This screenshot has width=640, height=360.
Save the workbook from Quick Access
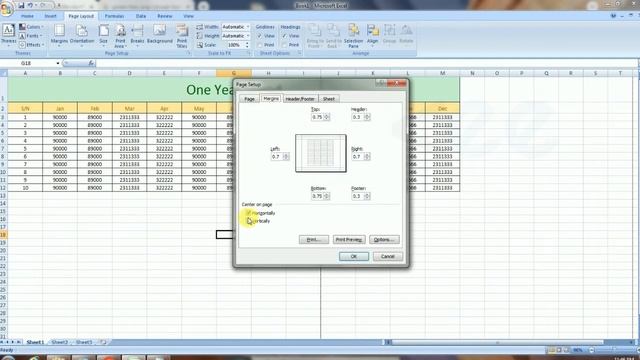(21, 5)
